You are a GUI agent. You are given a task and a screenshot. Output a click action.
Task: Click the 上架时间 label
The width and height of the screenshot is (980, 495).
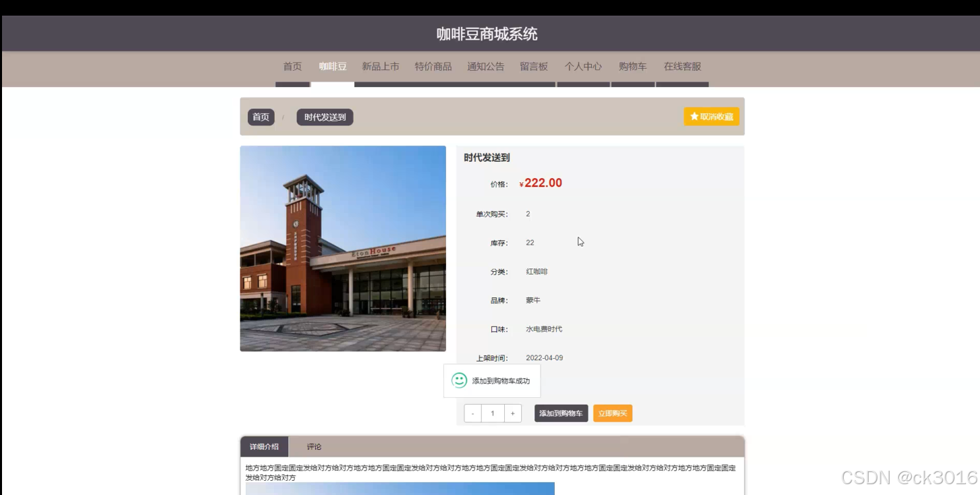tap(492, 358)
